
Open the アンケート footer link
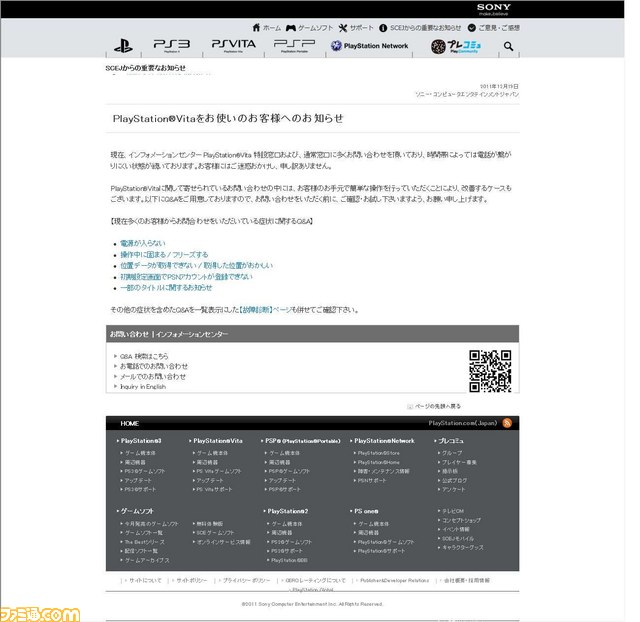point(453,489)
